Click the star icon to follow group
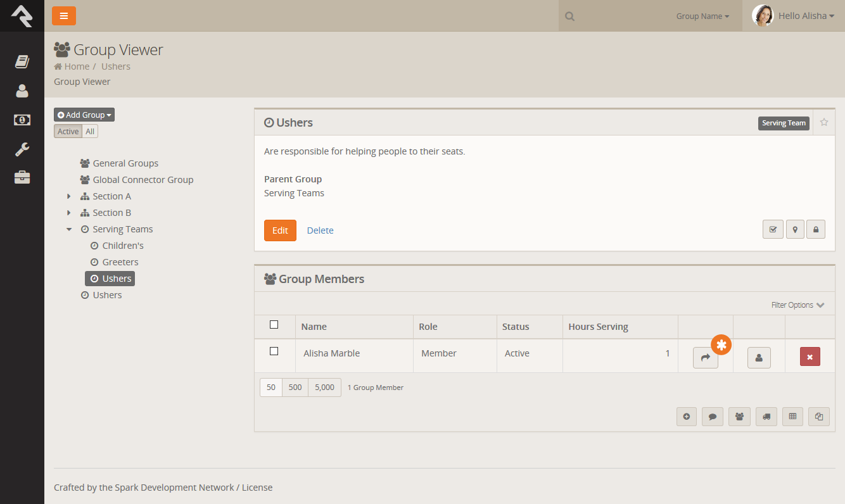Screen dimensions: 845x504 824,122
